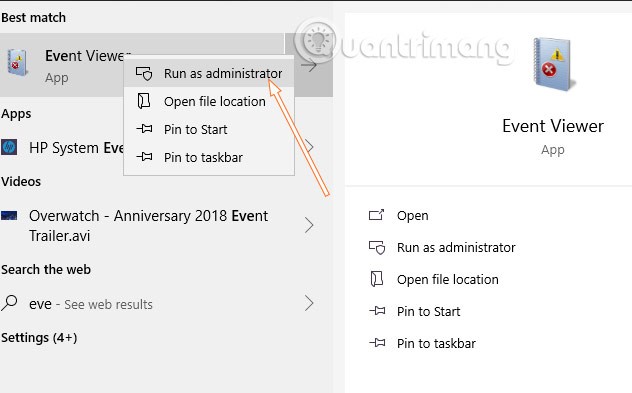Expand the Event Viewer result arrow
The width and height of the screenshot is (632, 393).
309,65
